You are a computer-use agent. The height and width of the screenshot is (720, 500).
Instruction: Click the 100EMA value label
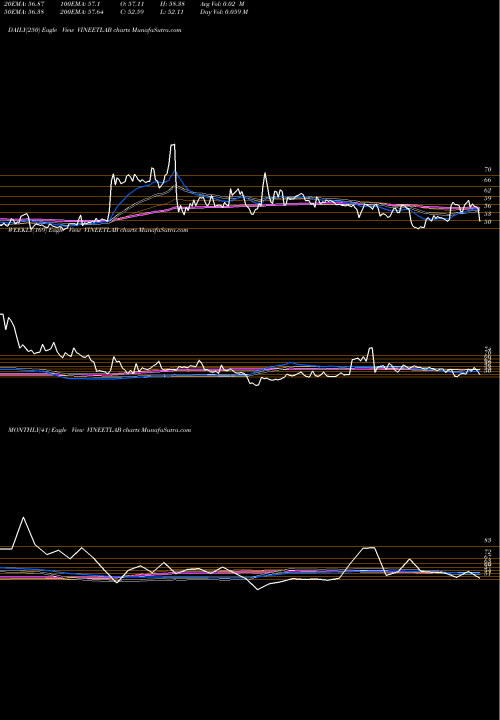80,4
